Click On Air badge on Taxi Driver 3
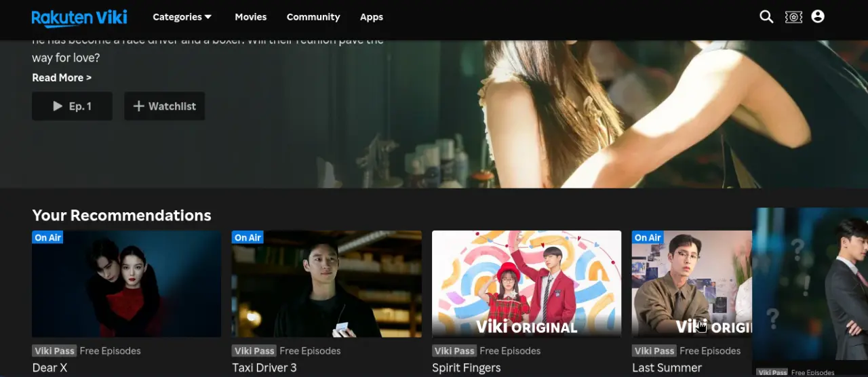Image resolution: width=868 pixels, height=377 pixels. [248, 237]
